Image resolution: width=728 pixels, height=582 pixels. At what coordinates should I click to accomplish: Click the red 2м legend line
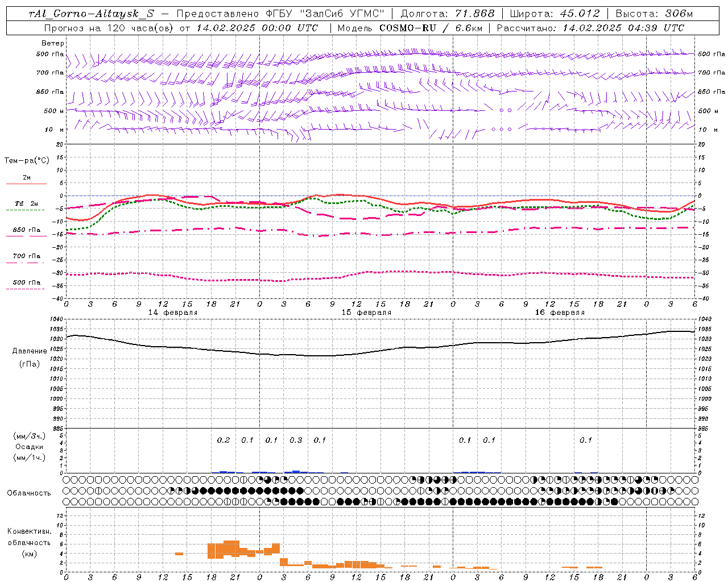[26, 184]
